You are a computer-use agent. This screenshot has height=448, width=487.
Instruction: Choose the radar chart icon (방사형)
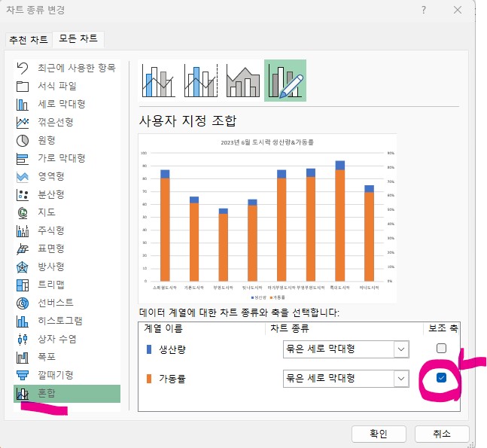[23, 267]
